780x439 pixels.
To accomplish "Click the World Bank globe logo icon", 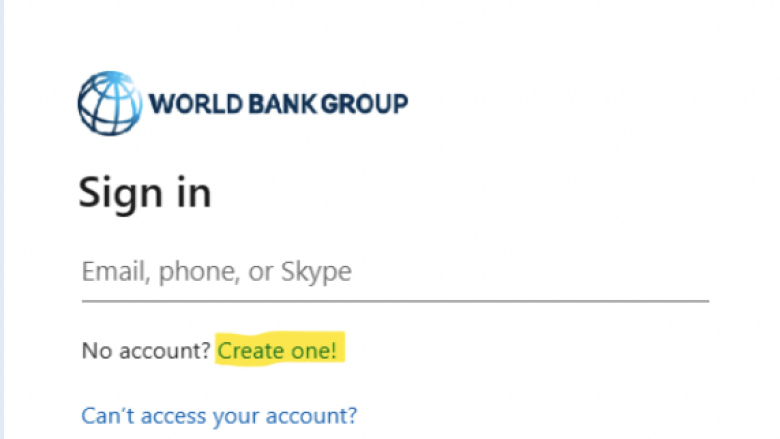I will (109, 103).
